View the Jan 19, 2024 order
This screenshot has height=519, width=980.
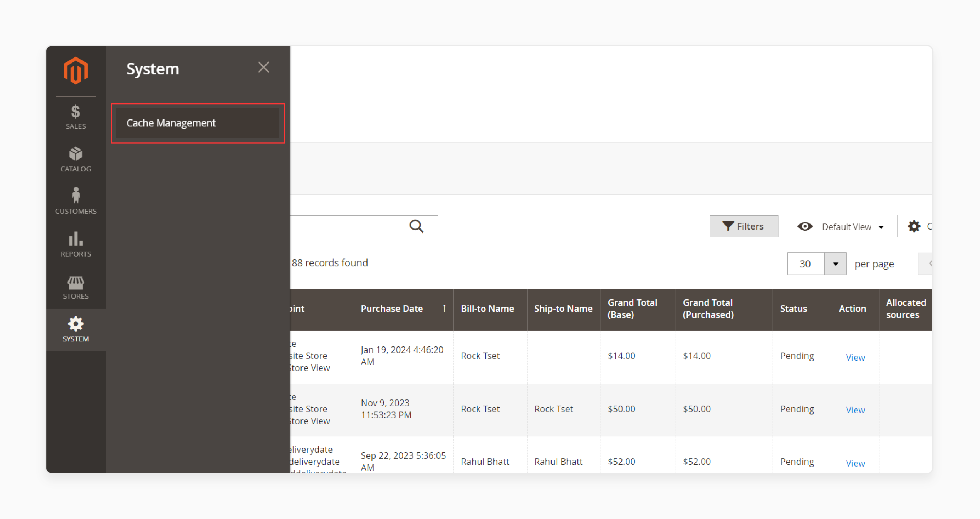coord(855,357)
